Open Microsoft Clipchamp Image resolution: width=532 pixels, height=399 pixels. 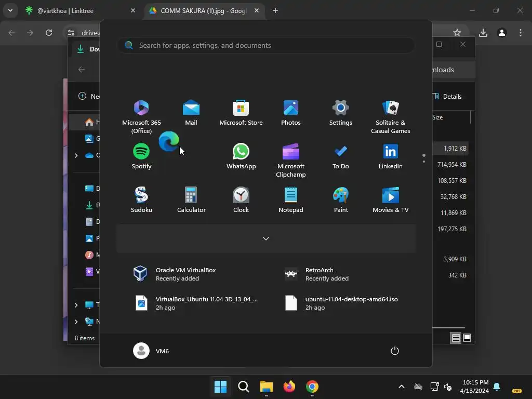coord(291,160)
